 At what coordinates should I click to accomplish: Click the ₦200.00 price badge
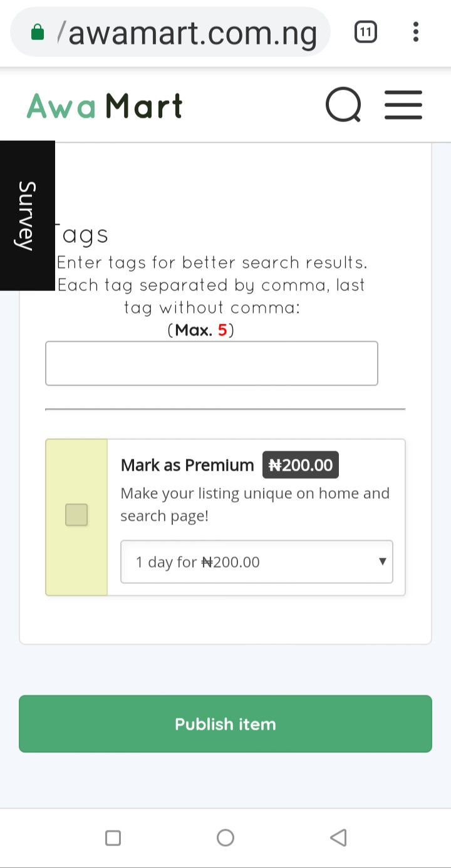(301, 466)
